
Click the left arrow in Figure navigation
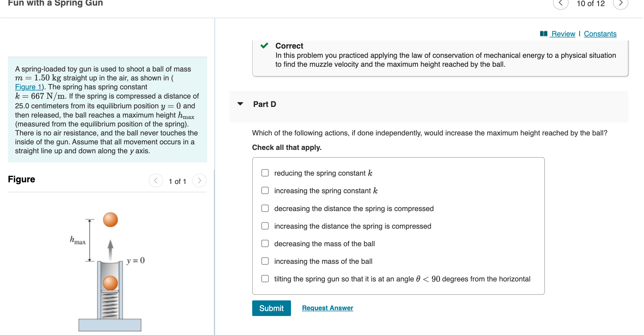156,180
